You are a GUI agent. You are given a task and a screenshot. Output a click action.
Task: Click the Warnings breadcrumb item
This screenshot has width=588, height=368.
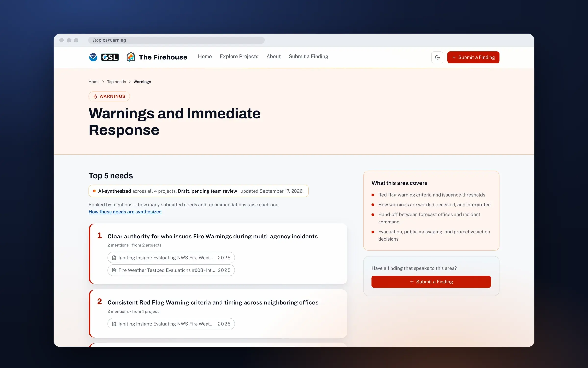coord(142,82)
